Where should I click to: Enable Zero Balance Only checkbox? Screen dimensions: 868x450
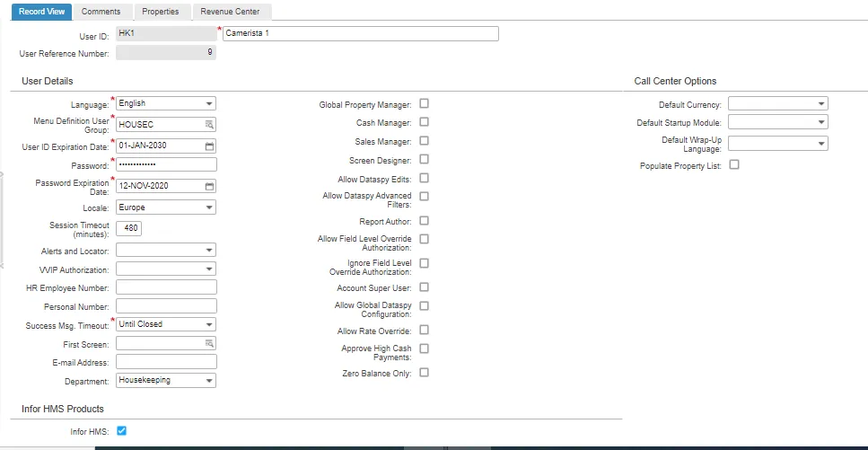(424, 373)
